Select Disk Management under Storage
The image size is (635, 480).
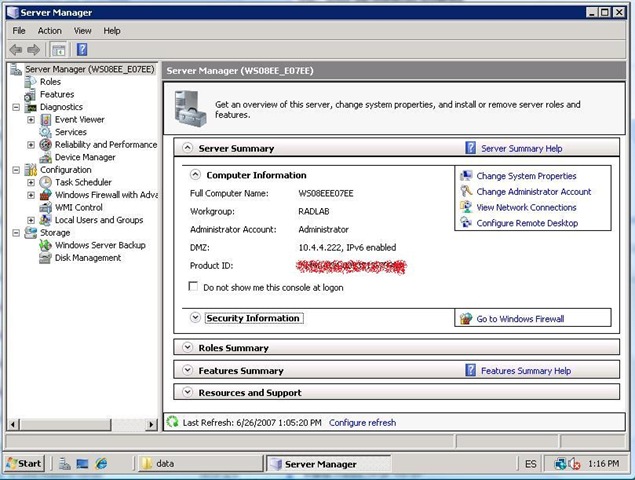(x=87, y=258)
